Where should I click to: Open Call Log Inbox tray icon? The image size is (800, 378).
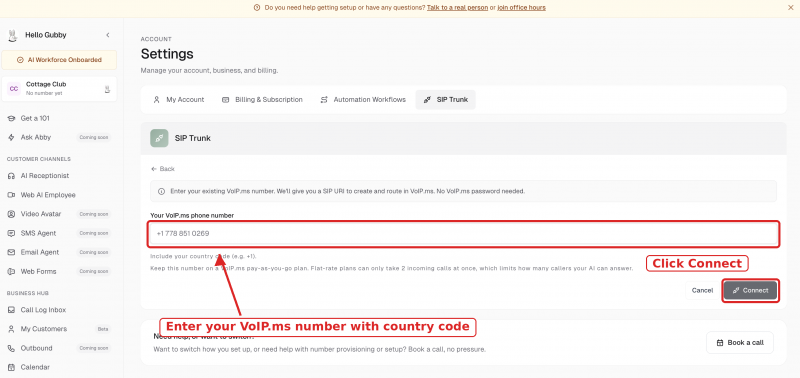pyautogui.click(x=11, y=310)
